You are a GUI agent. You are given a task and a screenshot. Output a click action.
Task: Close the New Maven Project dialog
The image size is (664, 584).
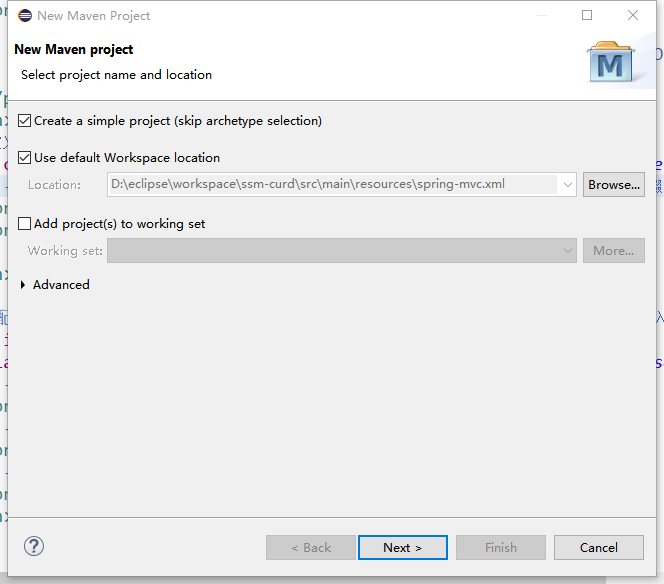tap(633, 15)
